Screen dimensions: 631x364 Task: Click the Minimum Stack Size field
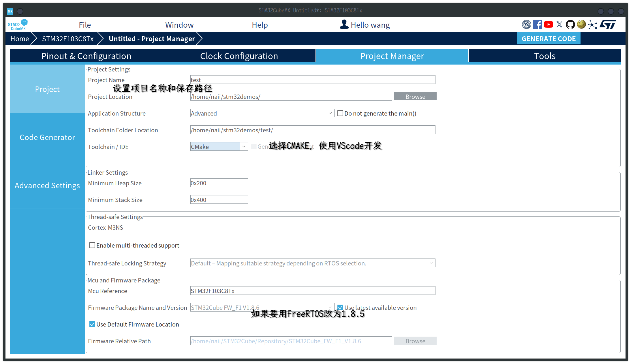[219, 200]
